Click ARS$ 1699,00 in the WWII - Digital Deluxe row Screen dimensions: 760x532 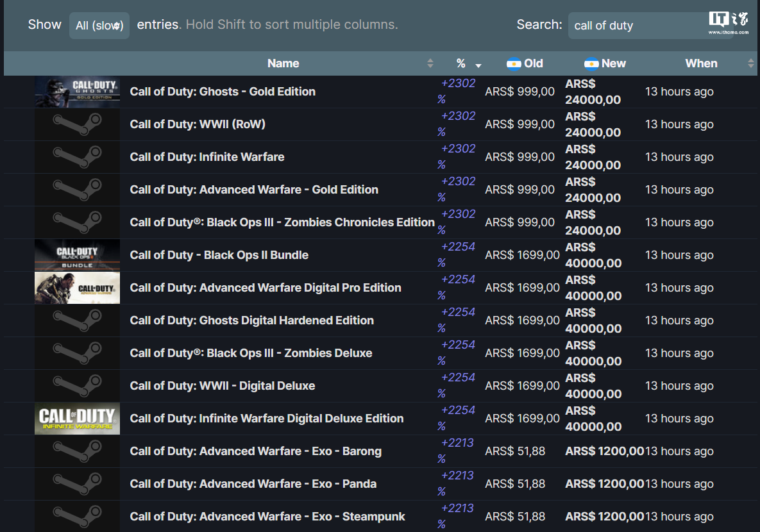tap(523, 386)
